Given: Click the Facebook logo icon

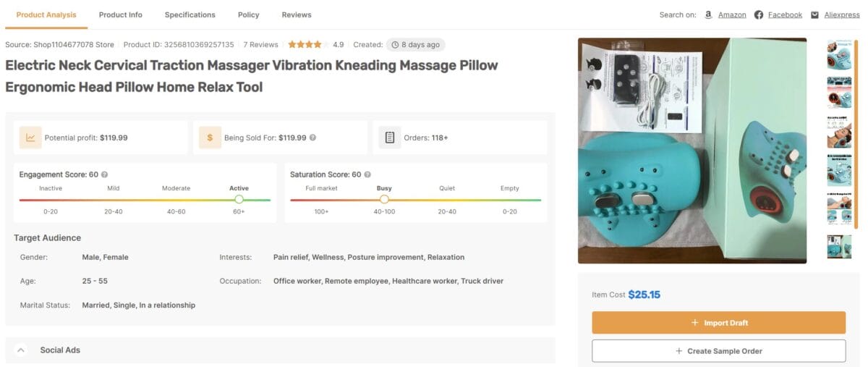Looking at the screenshot, I should 759,14.
